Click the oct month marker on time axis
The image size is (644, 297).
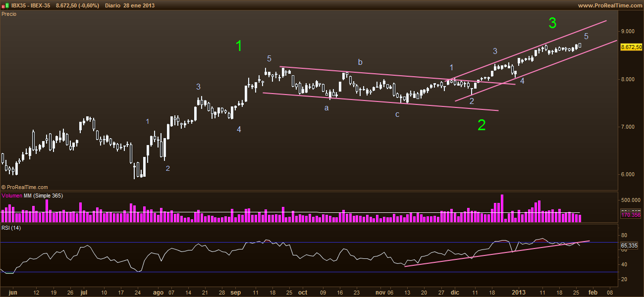302,293
